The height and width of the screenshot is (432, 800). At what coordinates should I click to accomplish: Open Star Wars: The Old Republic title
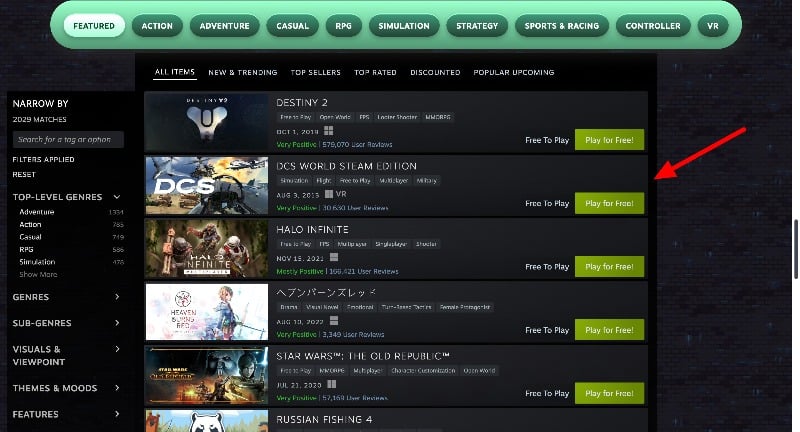click(363, 356)
